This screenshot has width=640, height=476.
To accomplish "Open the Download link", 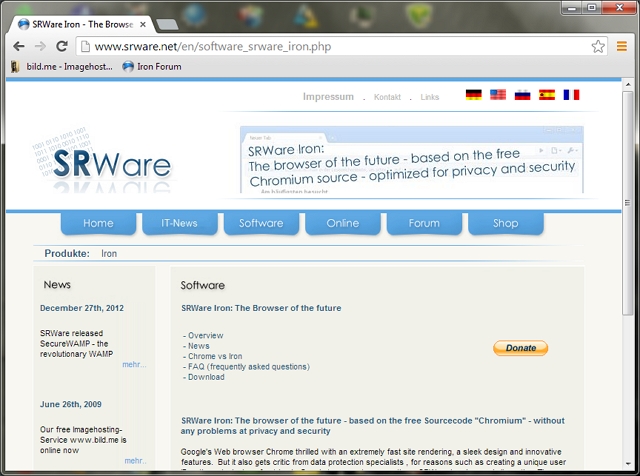I will click(x=206, y=377).
